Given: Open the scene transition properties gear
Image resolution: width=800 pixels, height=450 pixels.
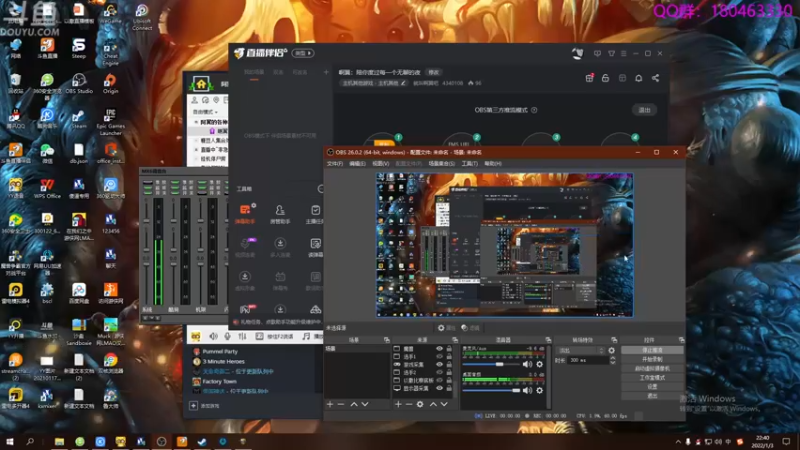Looking at the screenshot, I should tap(611, 351).
